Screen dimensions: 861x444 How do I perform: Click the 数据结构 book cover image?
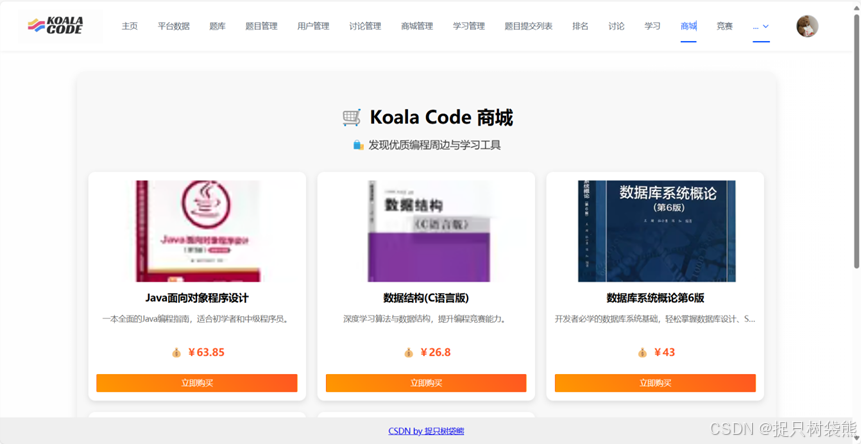(x=428, y=231)
